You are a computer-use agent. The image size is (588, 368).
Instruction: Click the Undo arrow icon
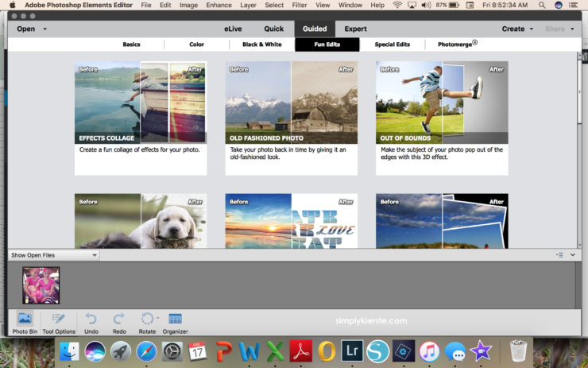91,319
